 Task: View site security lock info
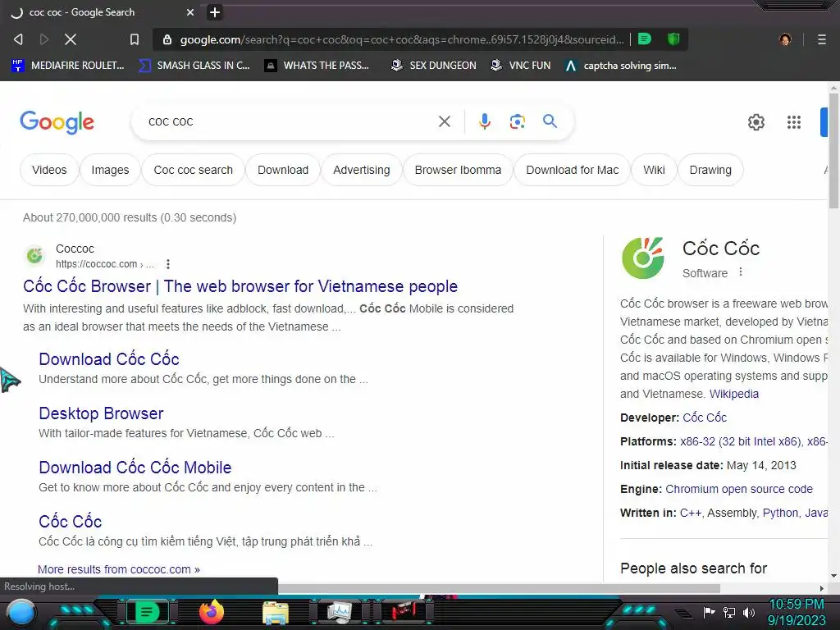click(167, 39)
